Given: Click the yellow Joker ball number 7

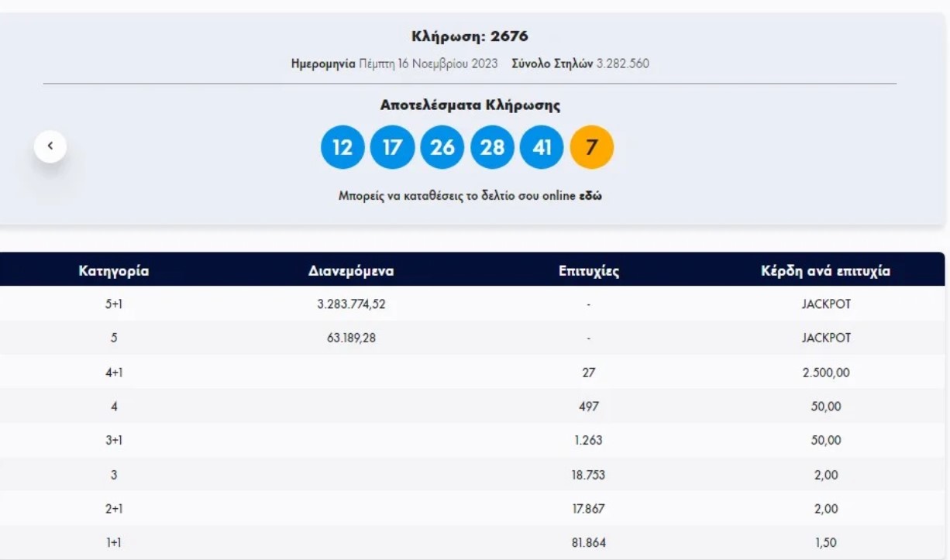Looking at the screenshot, I should 591,147.
